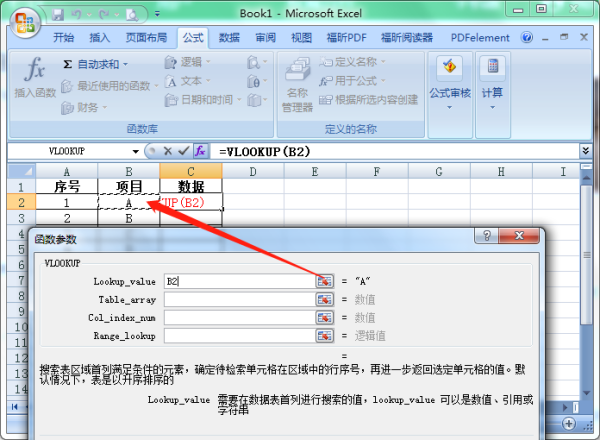Open the 福昕阅读器 tab

[407, 37]
